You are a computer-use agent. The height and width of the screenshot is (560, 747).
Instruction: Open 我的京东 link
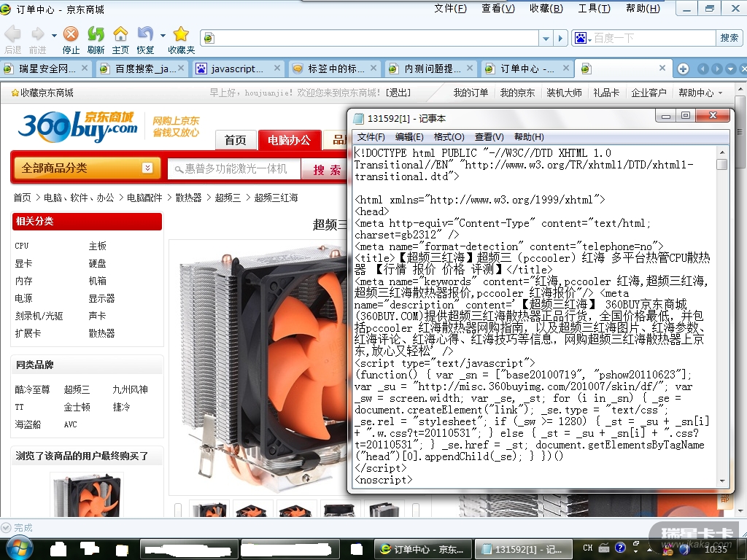[x=517, y=93]
